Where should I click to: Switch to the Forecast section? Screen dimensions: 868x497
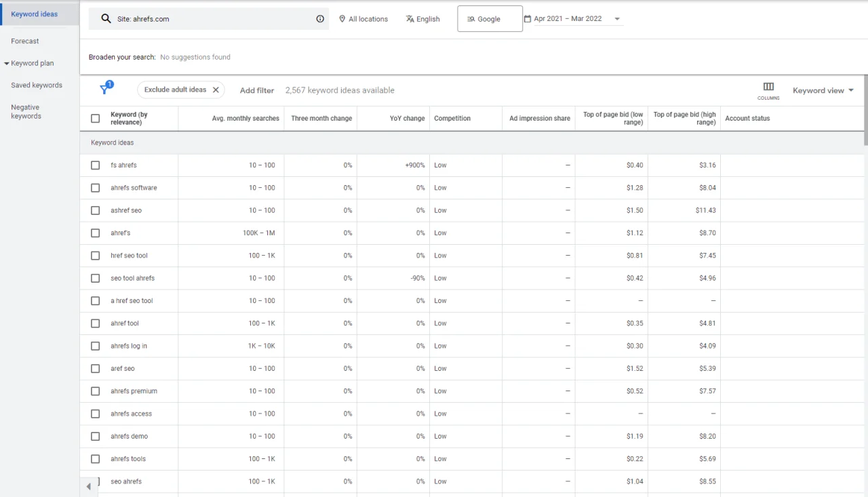25,41
